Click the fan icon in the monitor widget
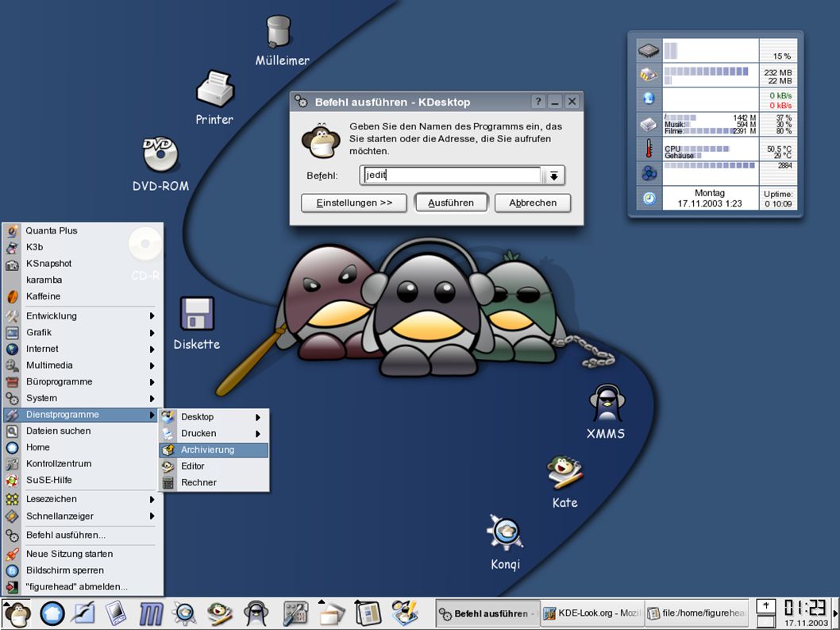Screen dimensions: 840x630 (x=649, y=173)
